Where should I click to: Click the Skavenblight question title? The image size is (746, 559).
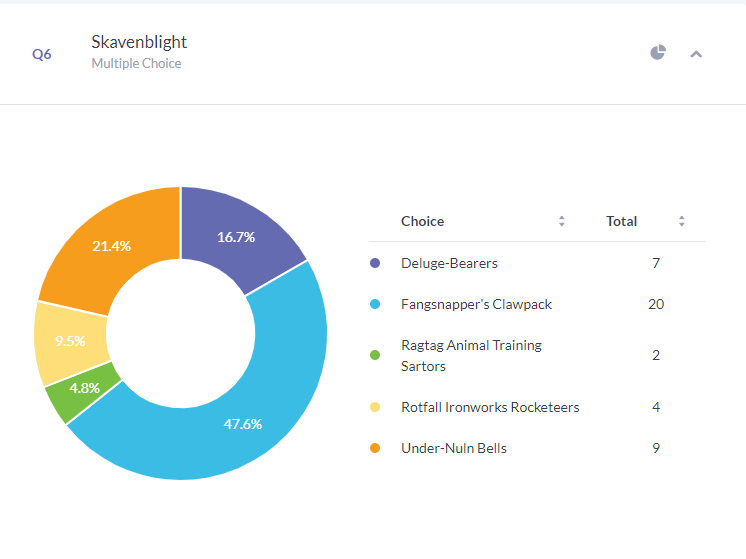coord(139,42)
